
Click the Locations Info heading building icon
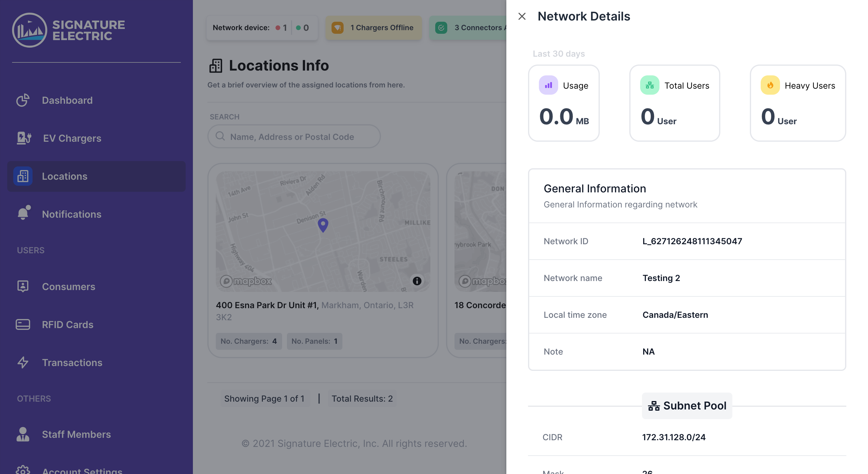click(x=216, y=65)
